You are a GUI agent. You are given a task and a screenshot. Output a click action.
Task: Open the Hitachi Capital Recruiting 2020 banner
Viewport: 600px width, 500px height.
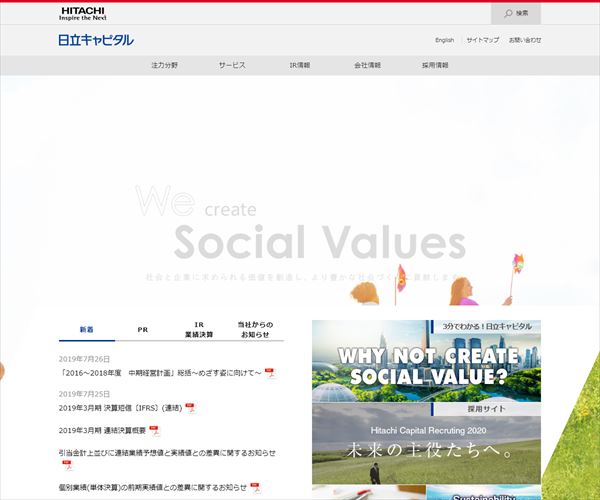click(426, 443)
